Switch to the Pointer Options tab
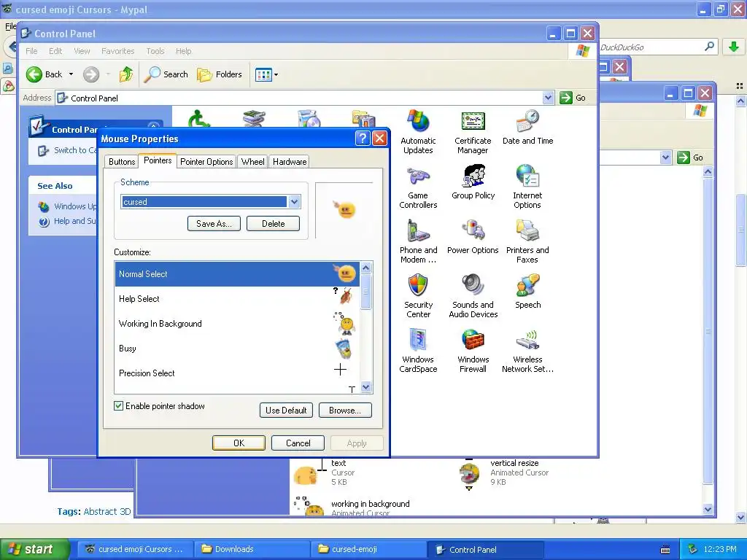This screenshot has width=747, height=560. click(x=206, y=162)
